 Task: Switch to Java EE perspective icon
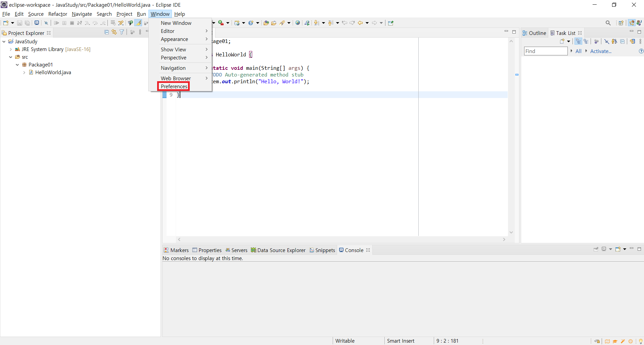click(632, 23)
